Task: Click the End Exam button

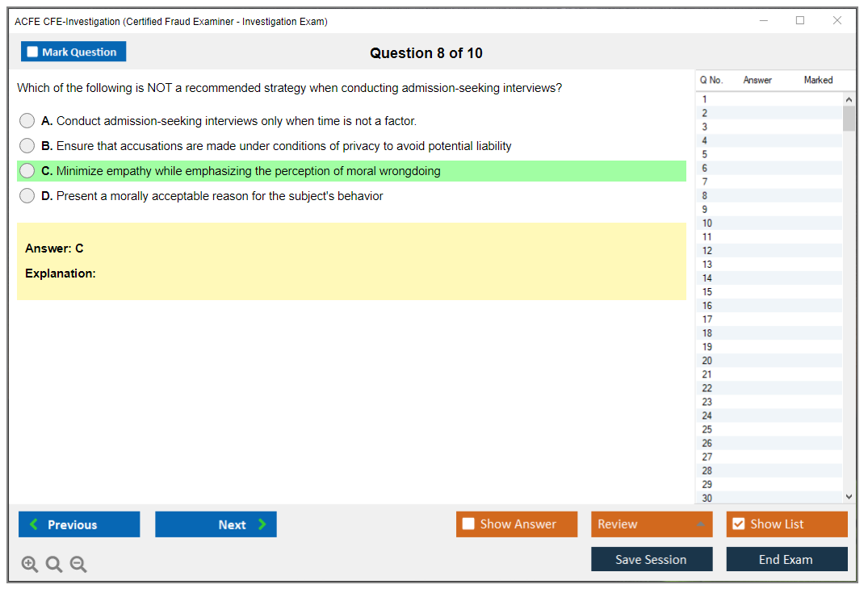Action: (786, 559)
